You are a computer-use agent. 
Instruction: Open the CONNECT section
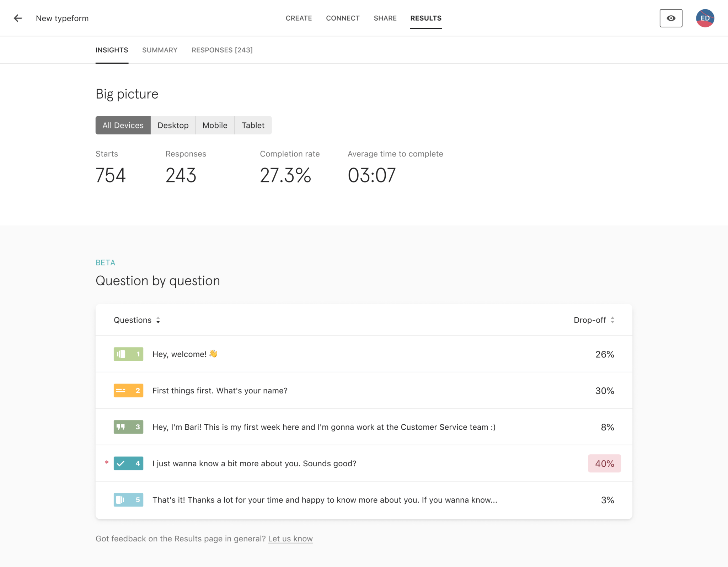[x=343, y=18]
